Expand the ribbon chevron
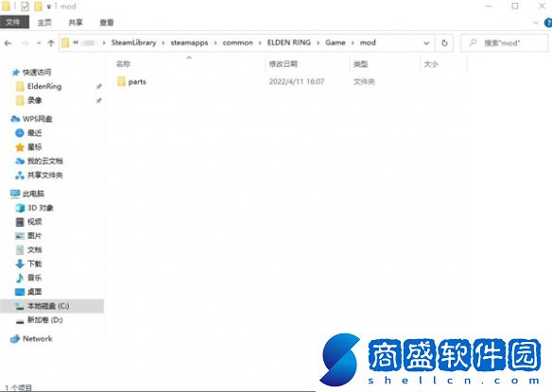 coord(536,23)
